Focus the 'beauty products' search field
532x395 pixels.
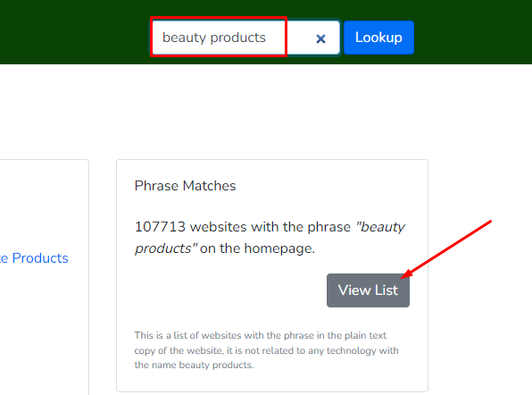click(x=245, y=38)
